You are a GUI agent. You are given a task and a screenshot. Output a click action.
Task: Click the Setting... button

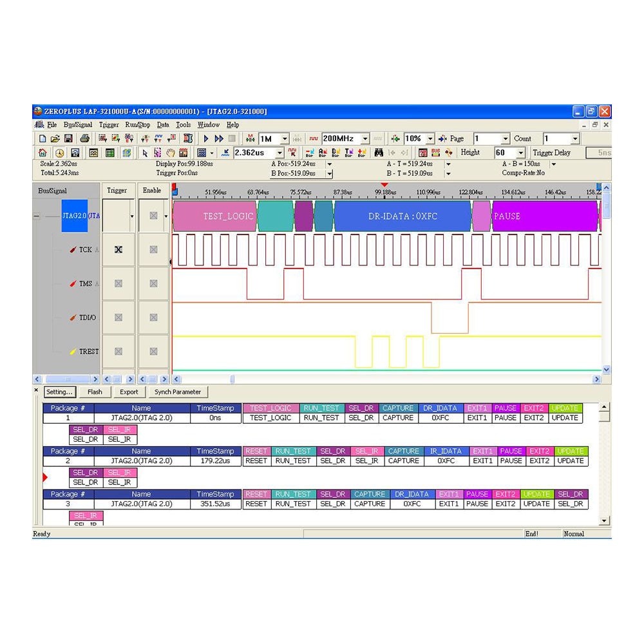pos(59,392)
